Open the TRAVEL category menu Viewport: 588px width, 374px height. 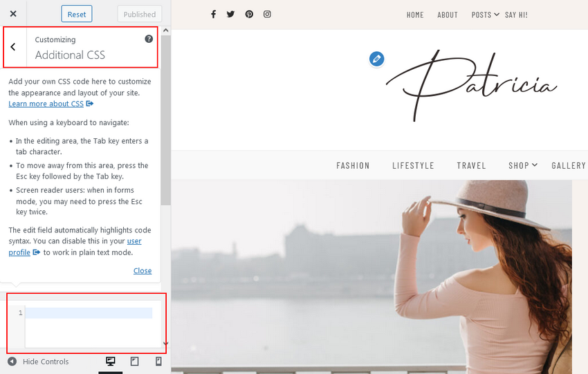[x=471, y=166]
